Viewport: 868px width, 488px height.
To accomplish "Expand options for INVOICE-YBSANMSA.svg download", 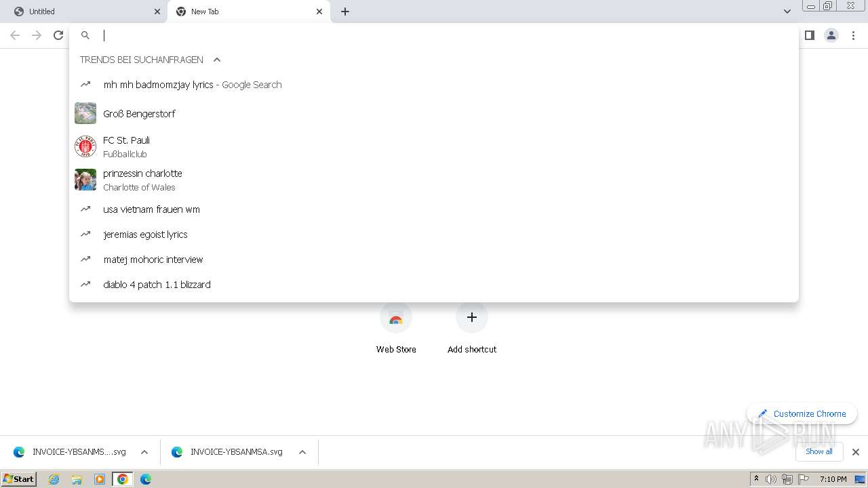I will point(302,452).
